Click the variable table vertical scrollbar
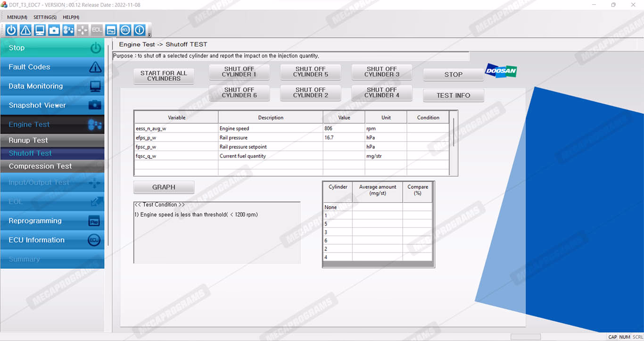644x341 pixels. (x=453, y=132)
